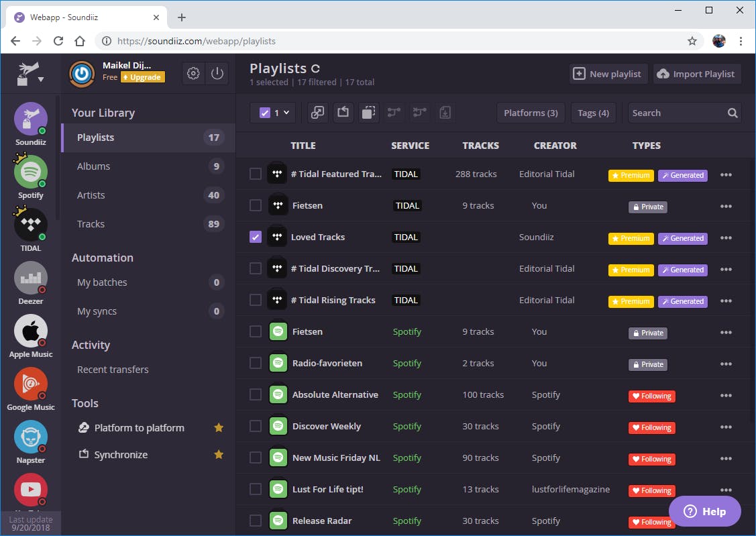The height and width of the screenshot is (536, 756).
Task: Select the Napster platform icon
Action: click(x=30, y=437)
